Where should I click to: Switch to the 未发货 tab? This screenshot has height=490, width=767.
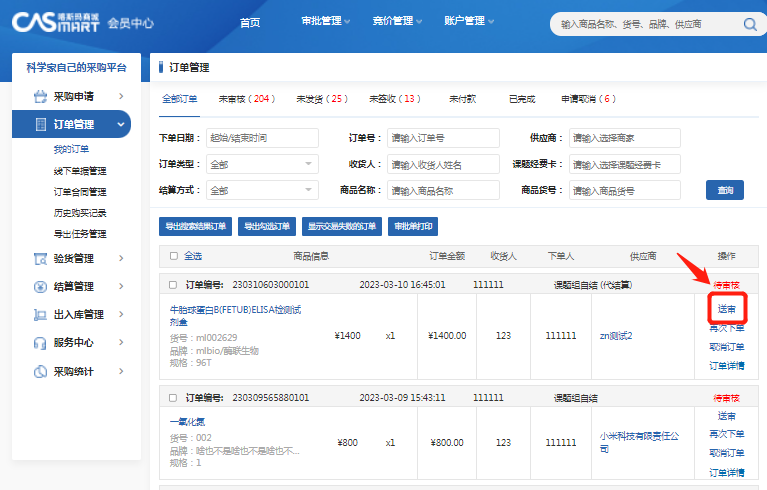321,99
